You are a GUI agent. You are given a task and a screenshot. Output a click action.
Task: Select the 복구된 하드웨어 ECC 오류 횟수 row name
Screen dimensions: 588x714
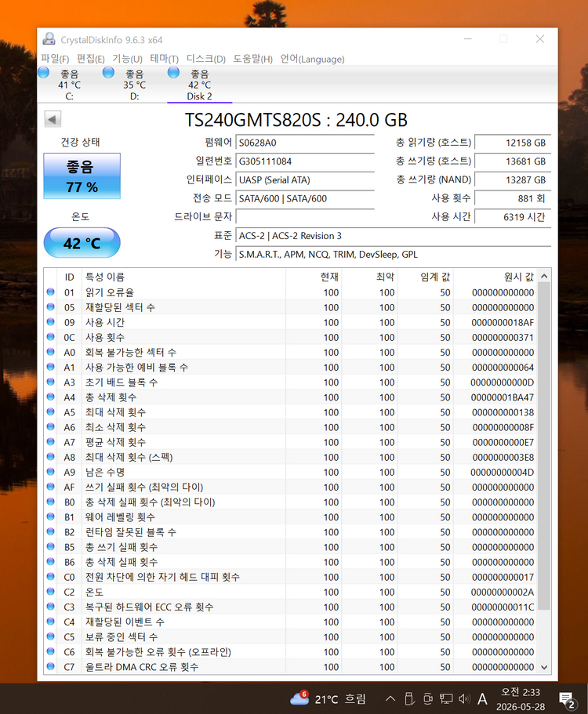click(150, 607)
